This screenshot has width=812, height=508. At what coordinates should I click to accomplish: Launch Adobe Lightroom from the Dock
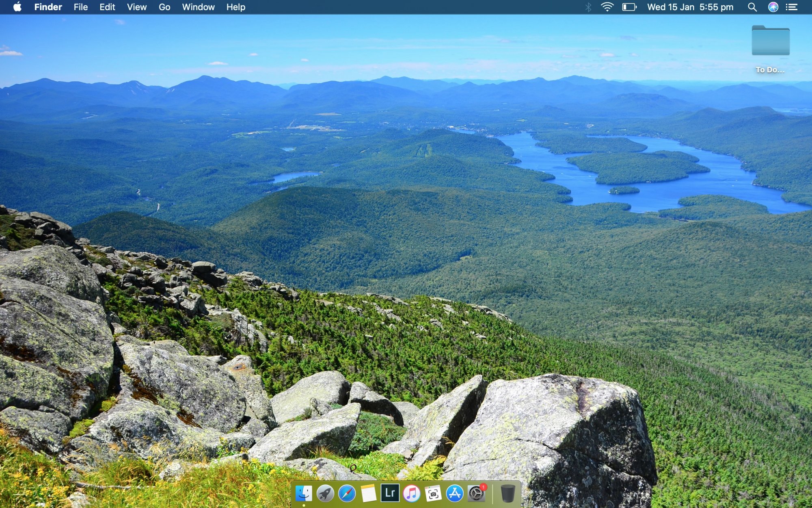[x=390, y=493]
